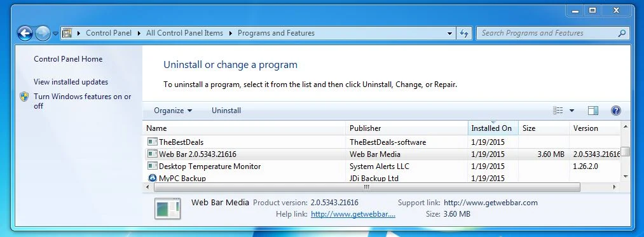Viewport: 644px width, 237px height.
Task: Click the search magnifier icon
Action: [622, 33]
